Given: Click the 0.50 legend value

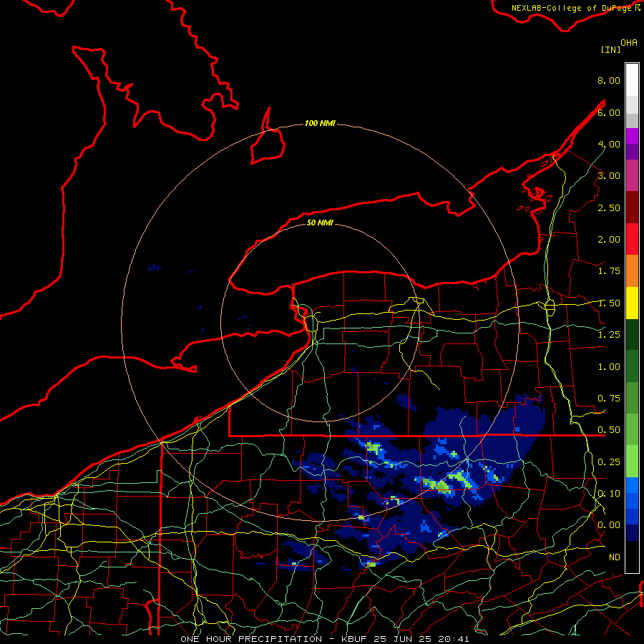Looking at the screenshot, I should [x=609, y=430].
